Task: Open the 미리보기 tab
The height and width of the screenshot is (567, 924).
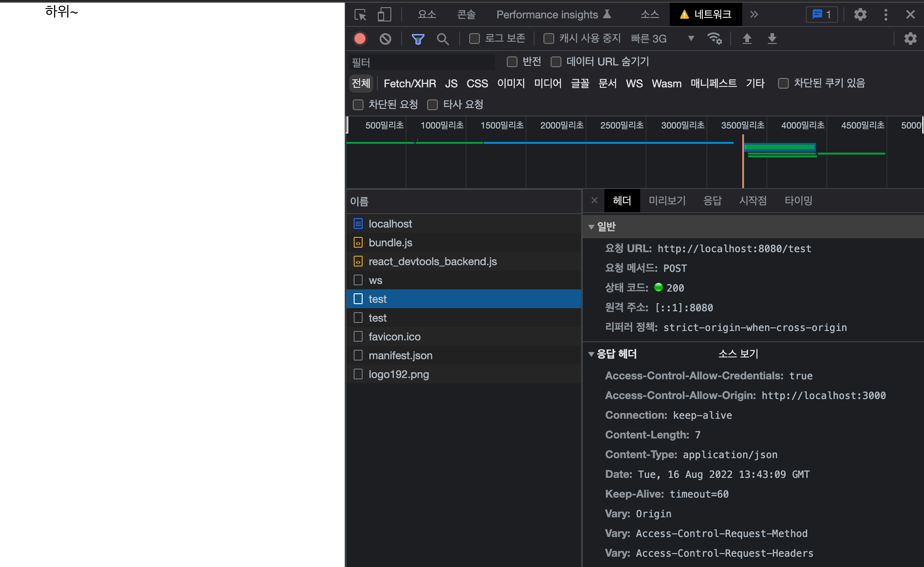Action: [667, 201]
